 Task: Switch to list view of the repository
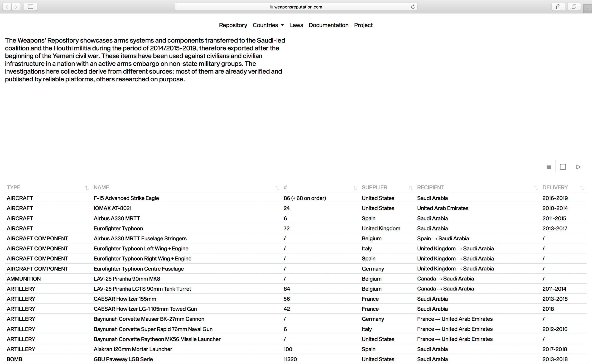coord(549,167)
